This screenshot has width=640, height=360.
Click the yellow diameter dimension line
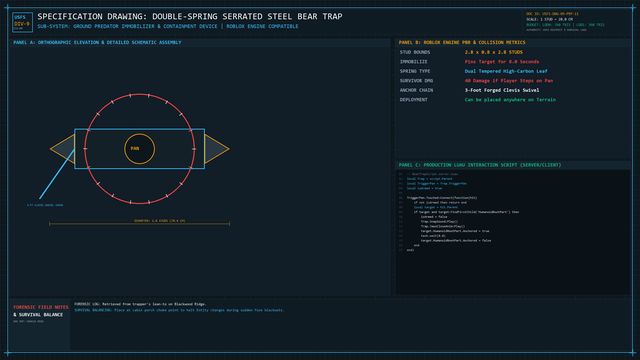[140, 224]
